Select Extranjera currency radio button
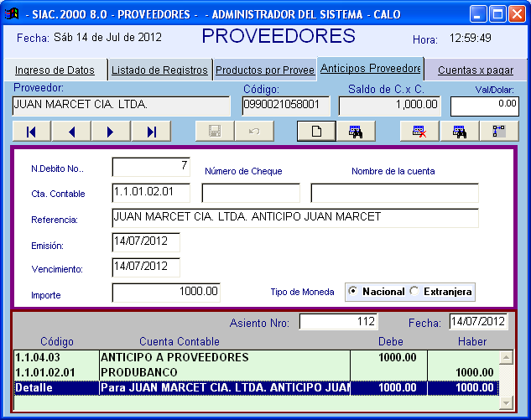The height and width of the screenshot is (420, 531). pyautogui.click(x=414, y=291)
